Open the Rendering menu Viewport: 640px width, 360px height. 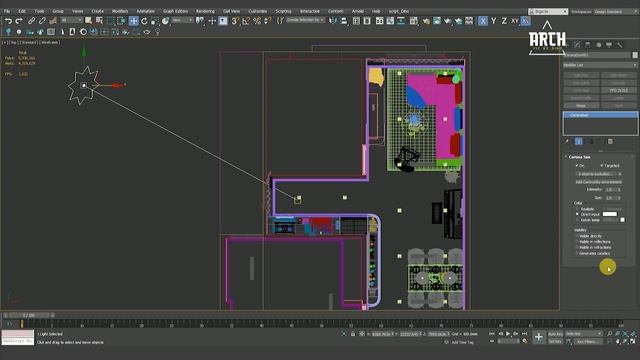[x=205, y=11]
